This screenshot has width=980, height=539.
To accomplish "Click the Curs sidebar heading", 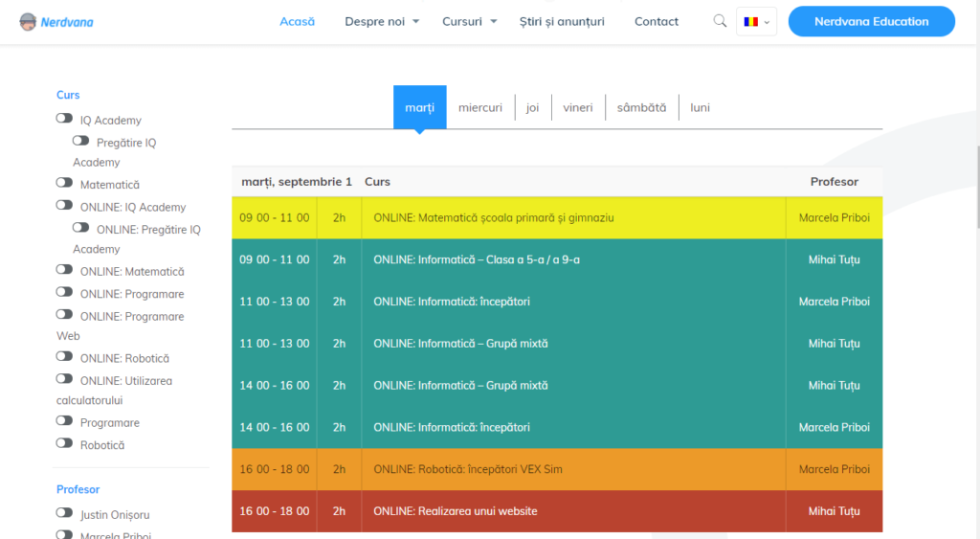I will click(68, 95).
